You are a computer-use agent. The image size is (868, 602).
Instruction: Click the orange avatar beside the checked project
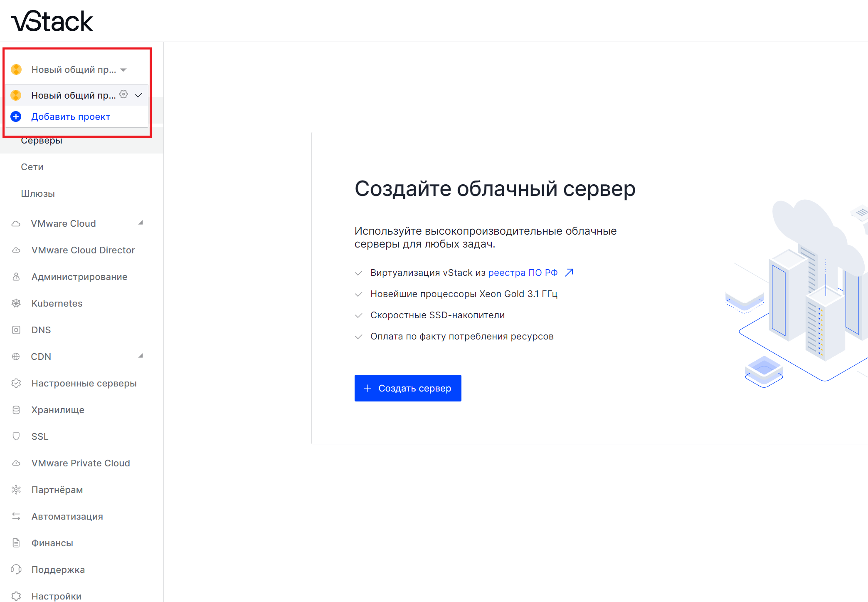click(16, 95)
